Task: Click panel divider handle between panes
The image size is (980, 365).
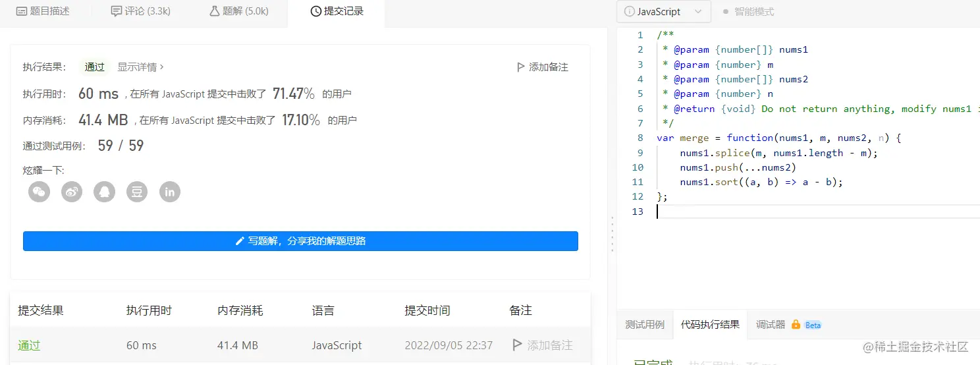Action: [612, 233]
